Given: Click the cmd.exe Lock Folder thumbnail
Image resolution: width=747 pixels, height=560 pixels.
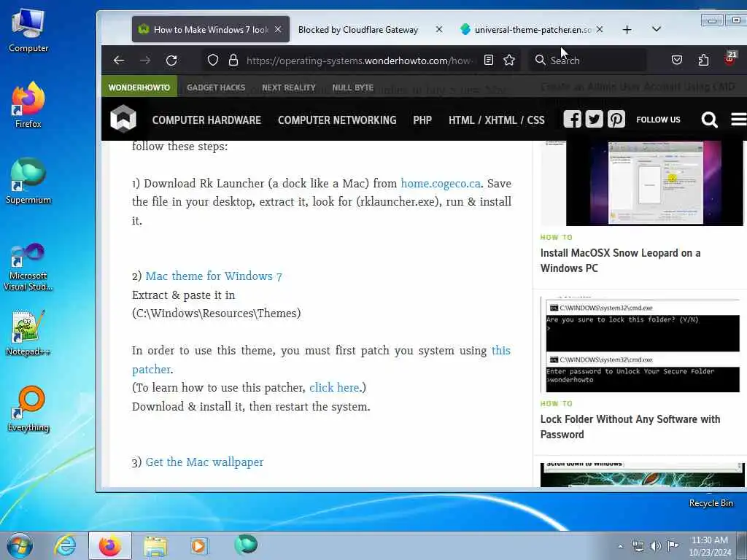Looking at the screenshot, I should click(642, 345).
